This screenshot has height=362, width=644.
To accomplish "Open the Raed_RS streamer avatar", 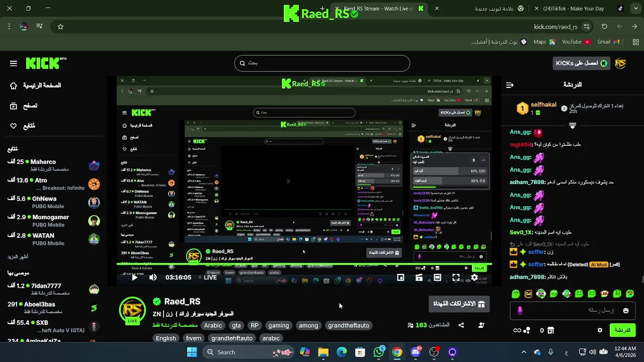I will [x=132, y=310].
